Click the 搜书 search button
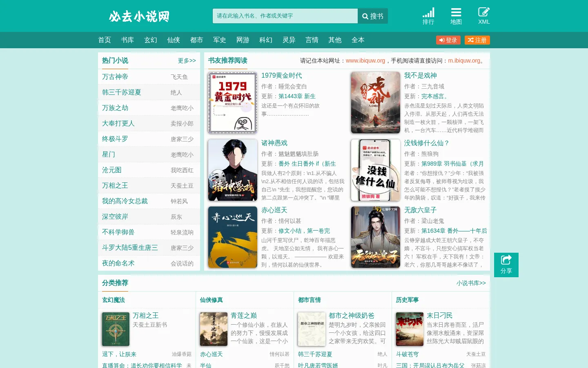588x368 pixels. pyautogui.click(x=373, y=16)
